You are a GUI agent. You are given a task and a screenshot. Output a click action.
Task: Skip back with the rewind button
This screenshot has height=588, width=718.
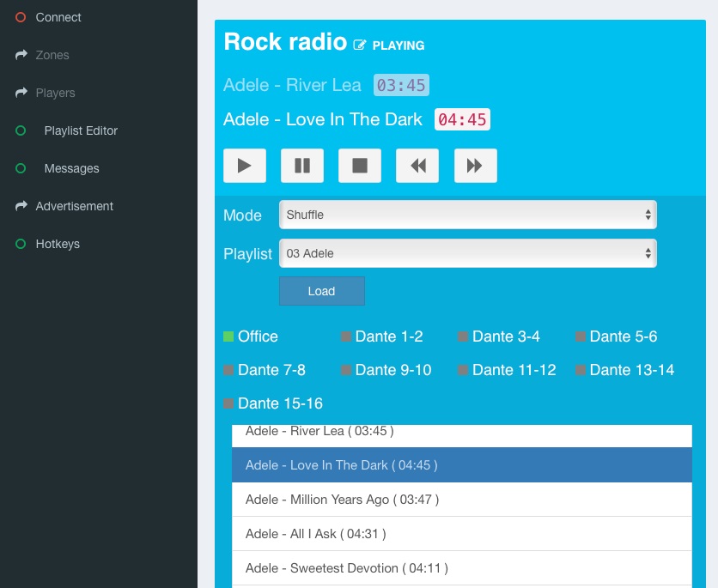pos(417,166)
